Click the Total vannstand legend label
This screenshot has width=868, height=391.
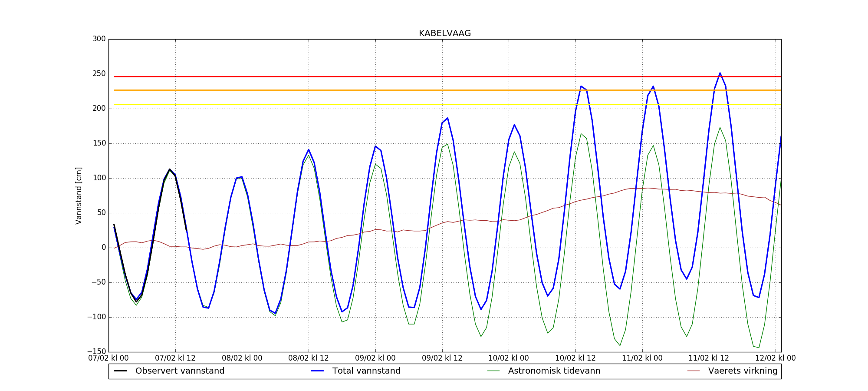click(x=366, y=371)
